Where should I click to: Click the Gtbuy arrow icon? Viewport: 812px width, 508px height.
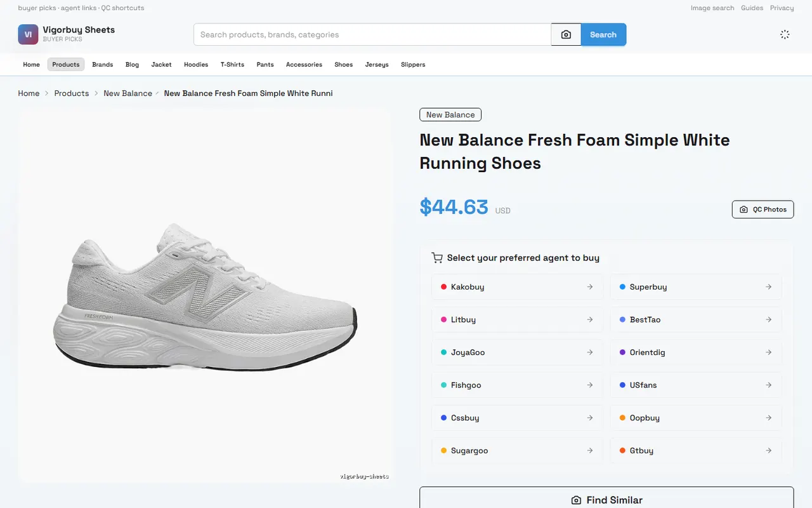pyautogui.click(x=769, y=450)
